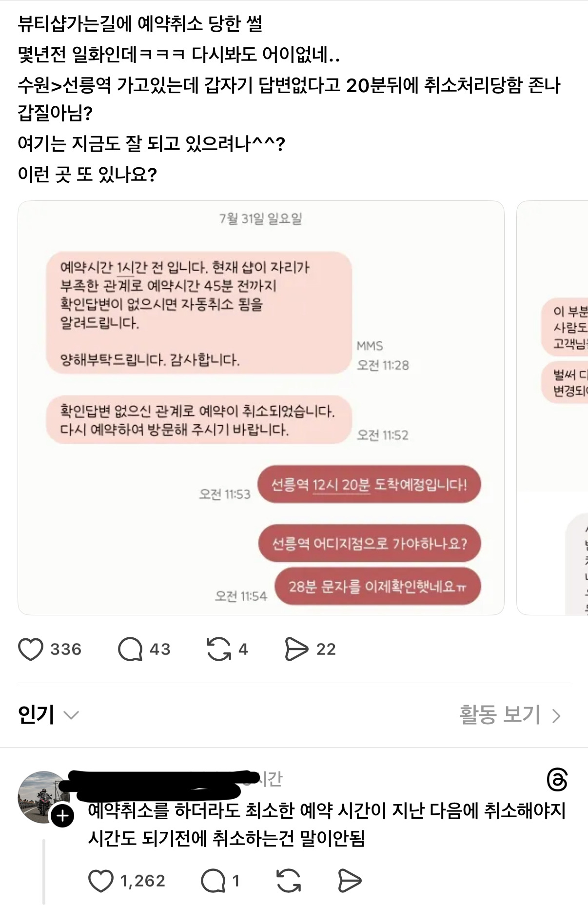Follow commenter via plus badge on avatar

point(63,816)
